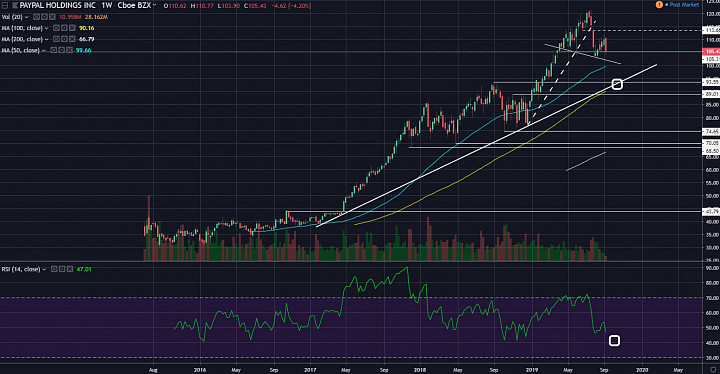Click the yellow 90.16 MA 100 value
Viewport: 720px width, 374px height.
point(86,28)
